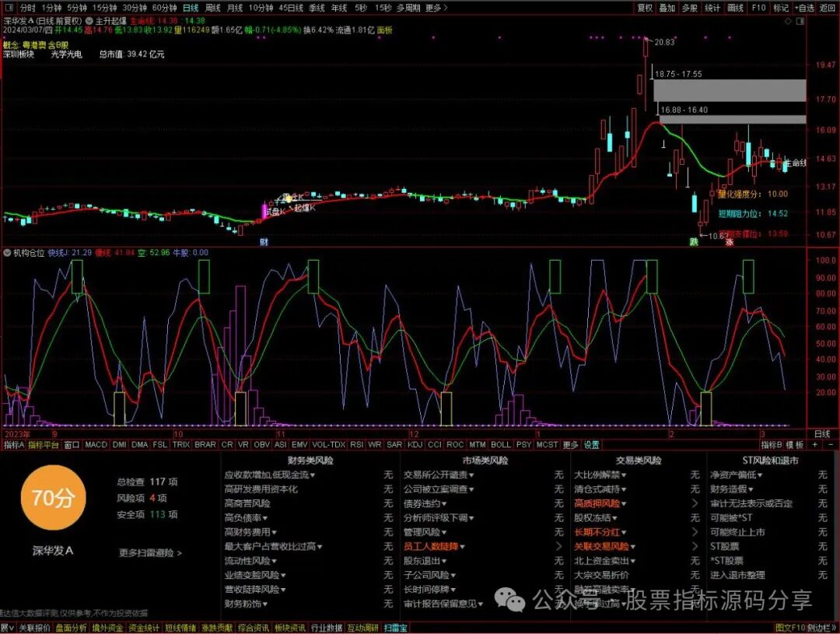Expand the 交易所公开谴责 item
The image size is (840, 634).
click(x=439, y=475)
